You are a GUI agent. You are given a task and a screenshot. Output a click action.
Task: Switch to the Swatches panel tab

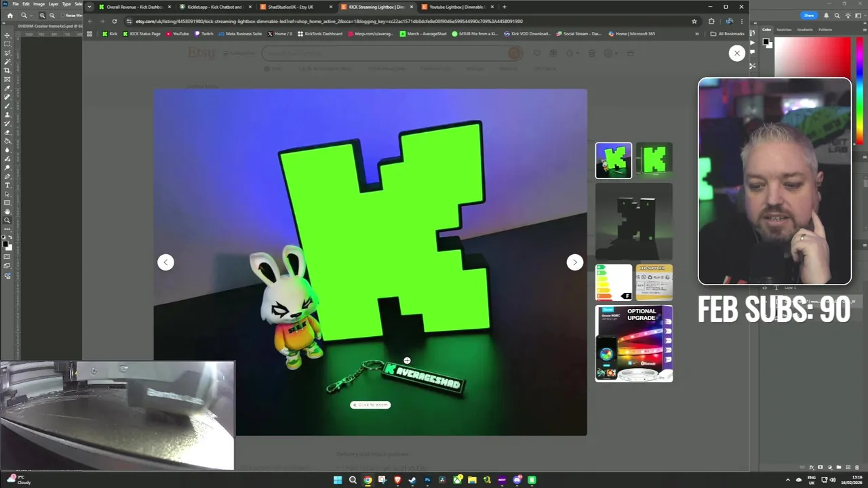click(x=784, y=30)
